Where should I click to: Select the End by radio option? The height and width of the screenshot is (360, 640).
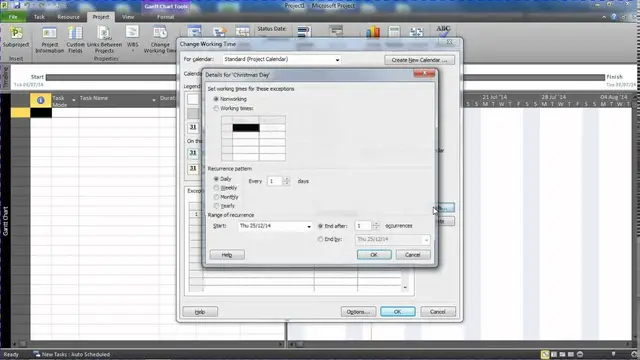click(320, 239)
